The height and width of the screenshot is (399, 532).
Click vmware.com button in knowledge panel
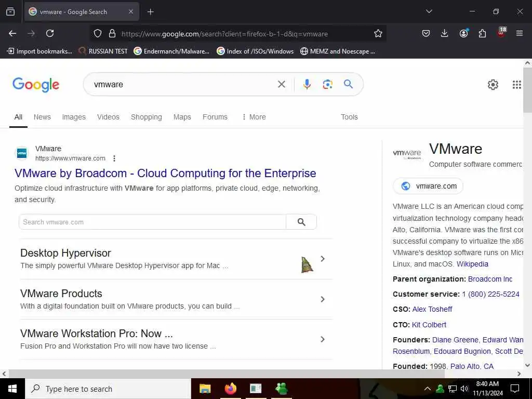pyautogui.click(x=428, y=186)
